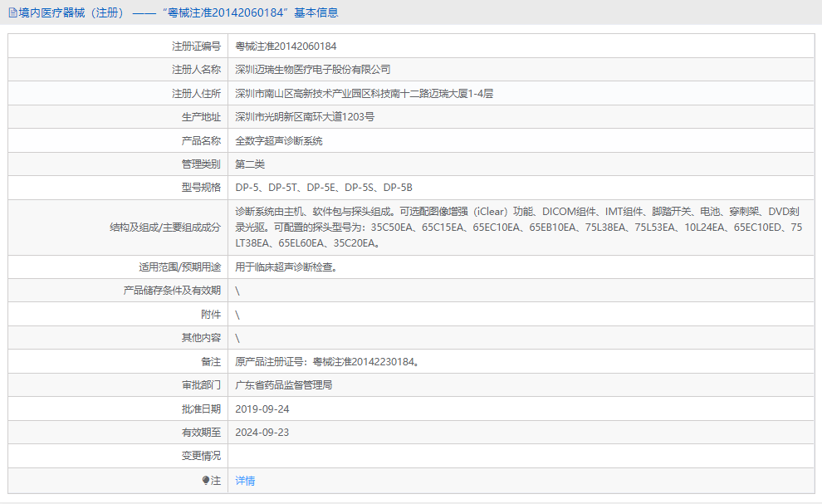The width and height of the screenshot is (822, 504).
Task: Click the 注册人住所 label cell
Action: 118,93
